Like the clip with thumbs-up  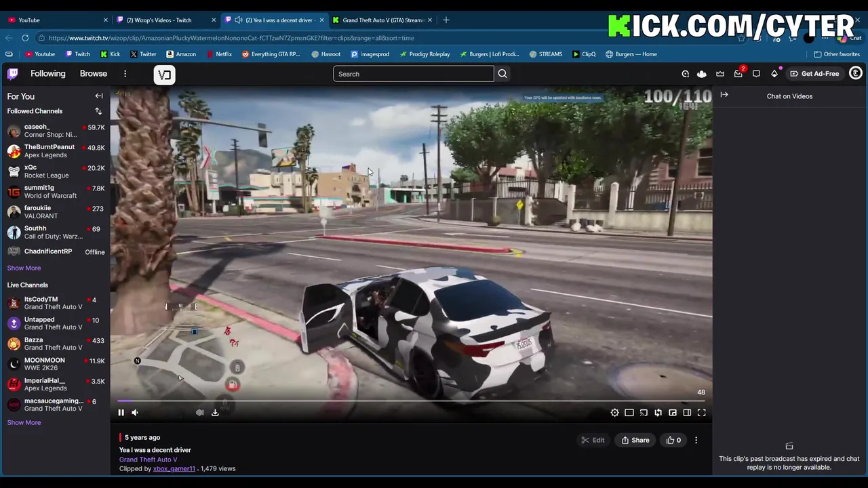(x=673, y=441)
